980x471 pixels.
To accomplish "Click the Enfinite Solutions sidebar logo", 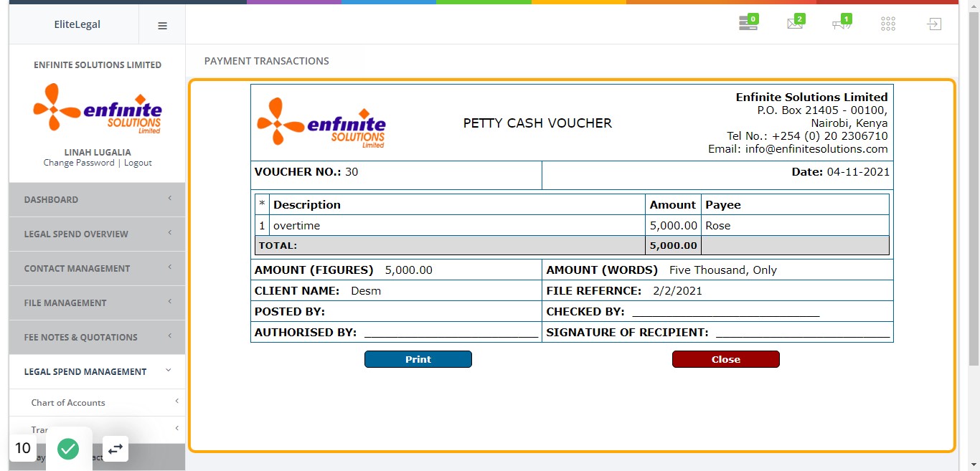I will [x=98, y=108].
